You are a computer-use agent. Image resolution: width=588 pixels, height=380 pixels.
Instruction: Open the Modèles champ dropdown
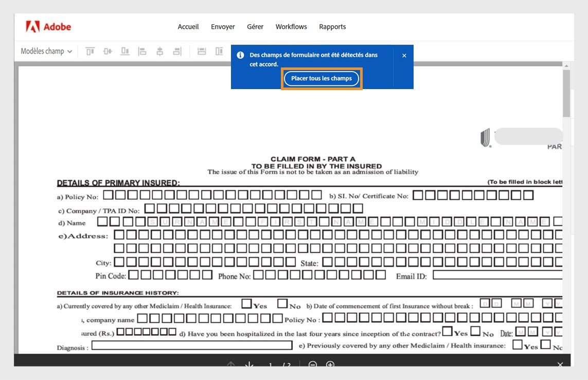pos(45,51)
